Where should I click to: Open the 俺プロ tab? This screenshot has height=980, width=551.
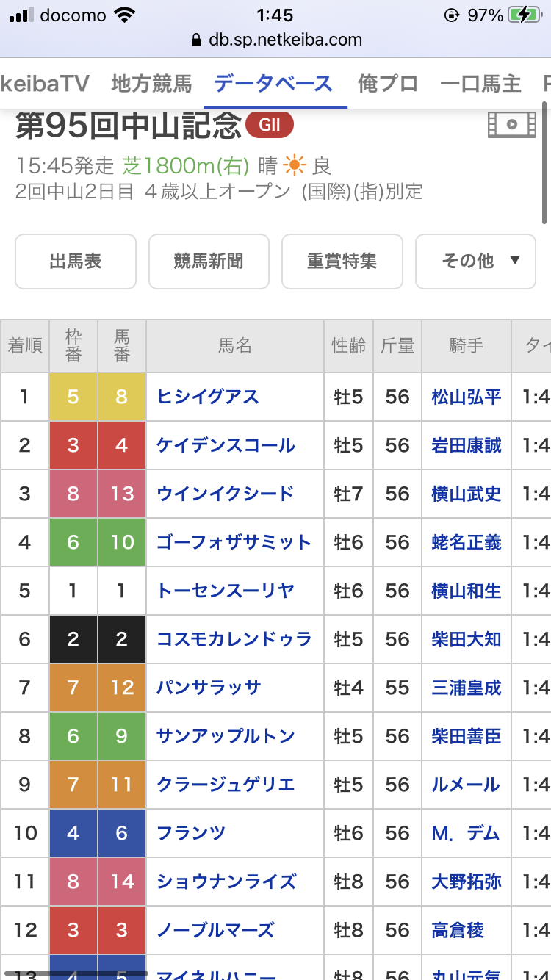pyautogui.click(x=388, y=84)
